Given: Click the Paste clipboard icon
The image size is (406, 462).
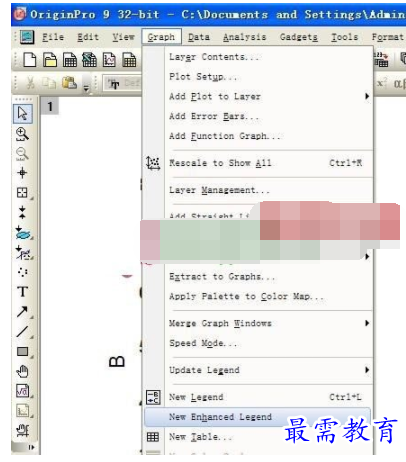Looking at the screenshot, I should [x=69, y=83].
